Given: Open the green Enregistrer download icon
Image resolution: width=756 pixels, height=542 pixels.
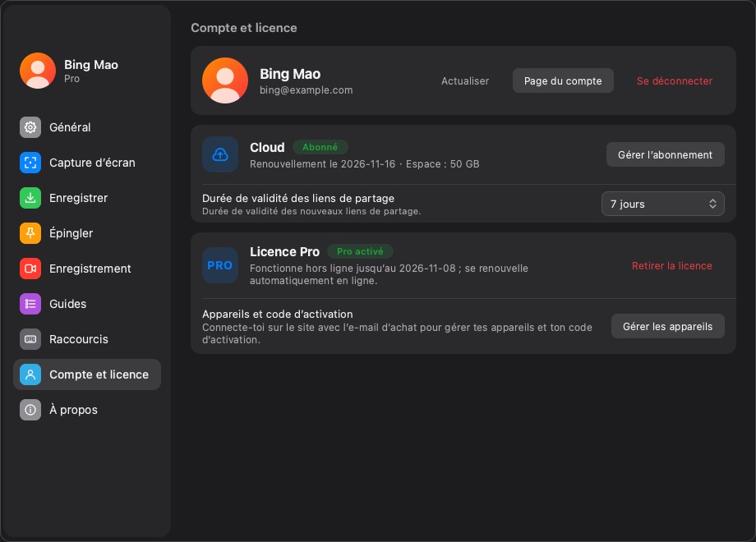Looking at the screenshot, I should coord(30,198).
